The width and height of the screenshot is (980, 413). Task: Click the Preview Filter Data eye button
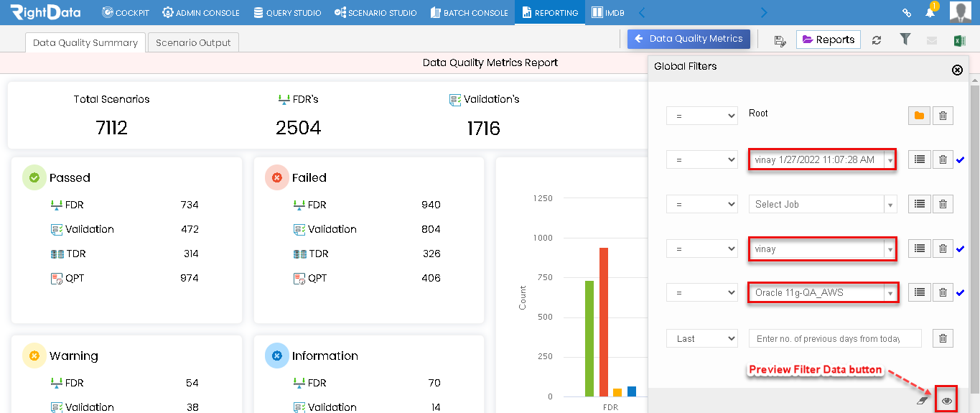coord(947,400)
